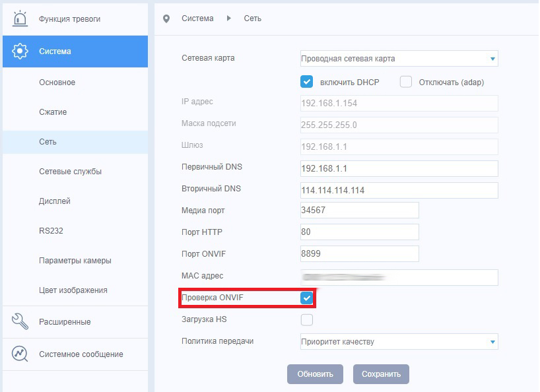The image size is (540, 392).
Task: Click the breadcrumb arrow between Система and Сеть
Action: [229, 18]
